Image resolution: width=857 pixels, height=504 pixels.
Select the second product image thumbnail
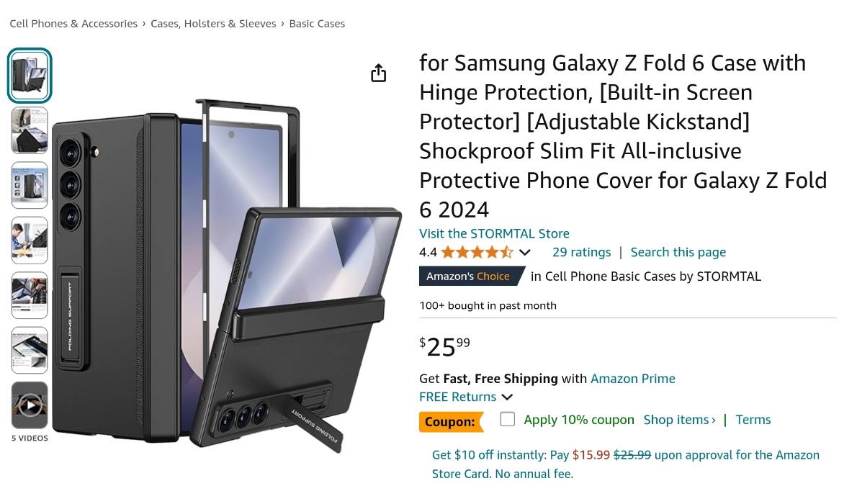click(x=30, y=130)
